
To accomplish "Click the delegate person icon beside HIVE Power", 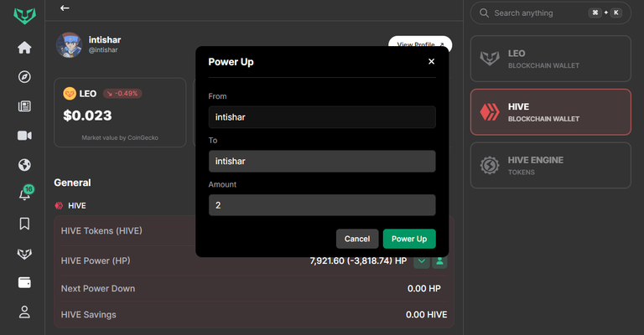I will pos(439,260).
